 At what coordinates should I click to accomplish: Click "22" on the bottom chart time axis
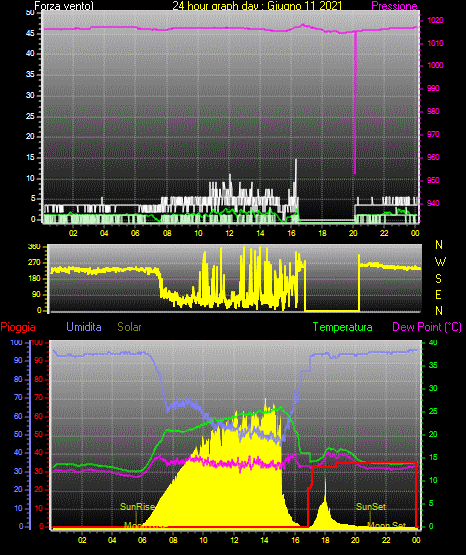pyautogui.click(x=386, y=540)
